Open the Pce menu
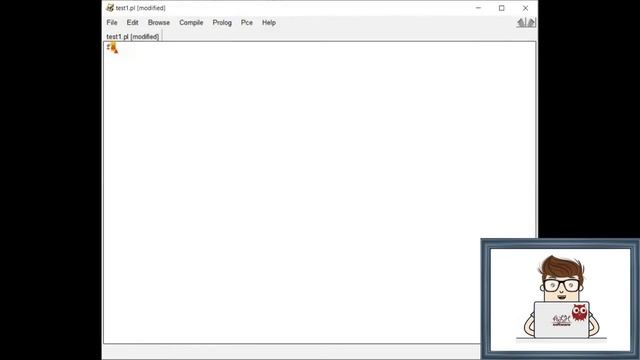This screenshot has width=640, height=360. [247, 23]
